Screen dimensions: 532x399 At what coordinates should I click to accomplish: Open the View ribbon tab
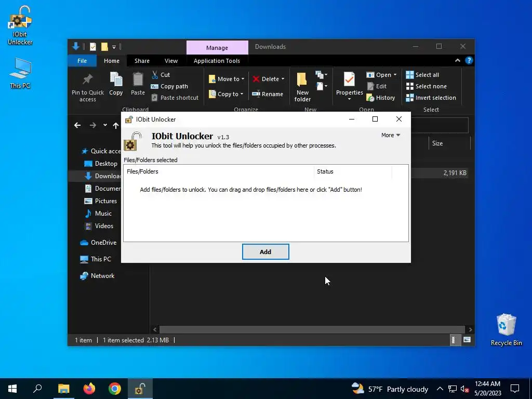[x=171, y=61]
